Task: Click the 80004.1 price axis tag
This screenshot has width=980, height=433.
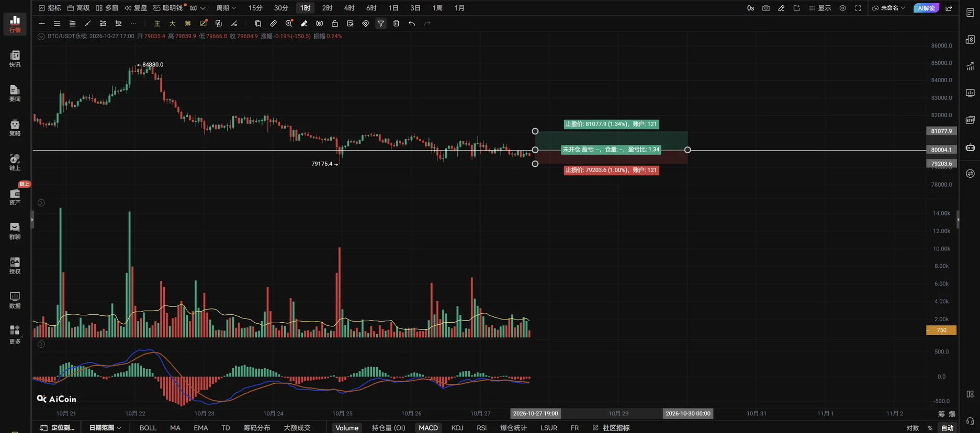Action: coord(941,150)
